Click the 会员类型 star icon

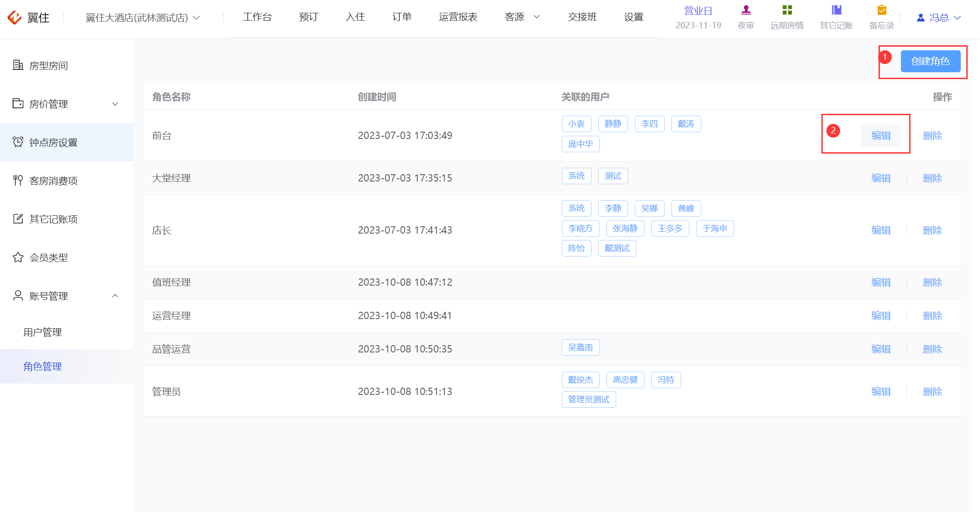coord(18,257)
